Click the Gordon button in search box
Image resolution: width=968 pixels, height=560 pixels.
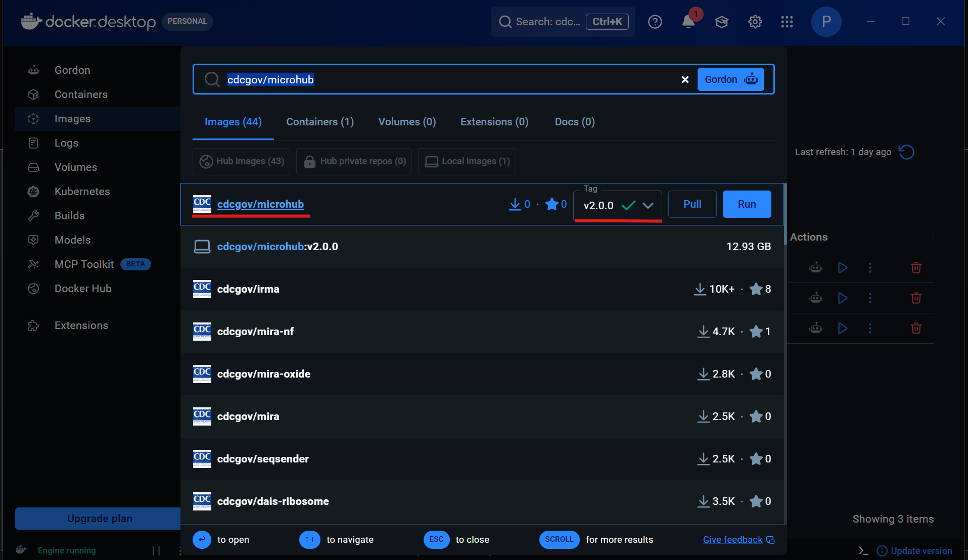pos(730,79)
